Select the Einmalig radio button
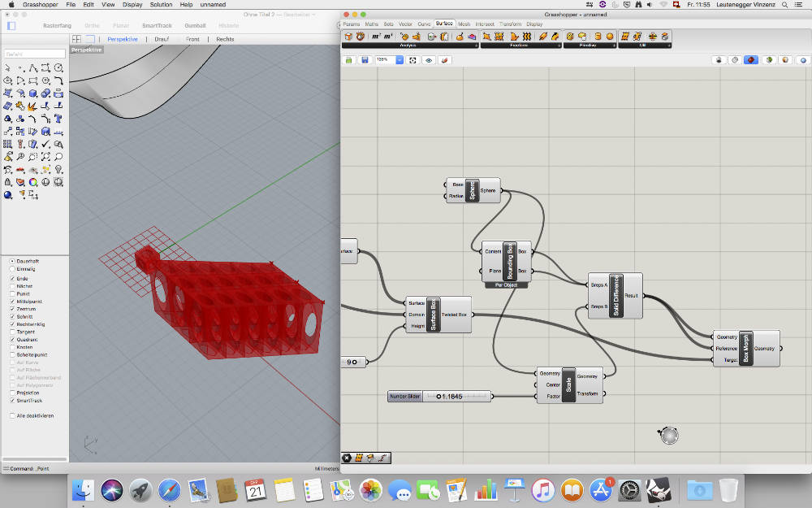 (x=12, y=269)
